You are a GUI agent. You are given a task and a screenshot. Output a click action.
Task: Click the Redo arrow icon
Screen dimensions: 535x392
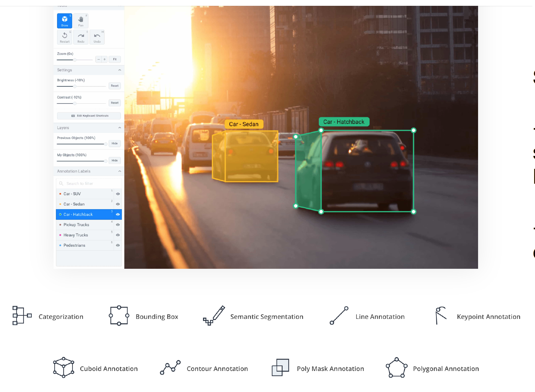(x=81, y=37)
